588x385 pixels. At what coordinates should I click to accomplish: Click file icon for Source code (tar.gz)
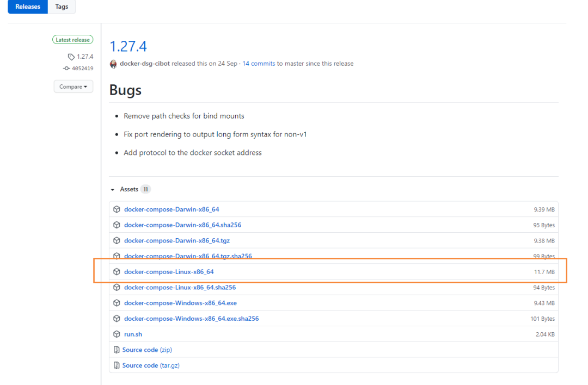coord(117,365)
